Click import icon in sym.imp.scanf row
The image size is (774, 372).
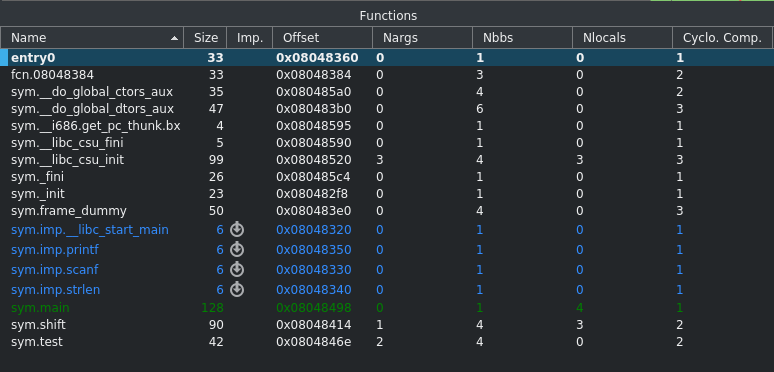(x=237, y=269)
